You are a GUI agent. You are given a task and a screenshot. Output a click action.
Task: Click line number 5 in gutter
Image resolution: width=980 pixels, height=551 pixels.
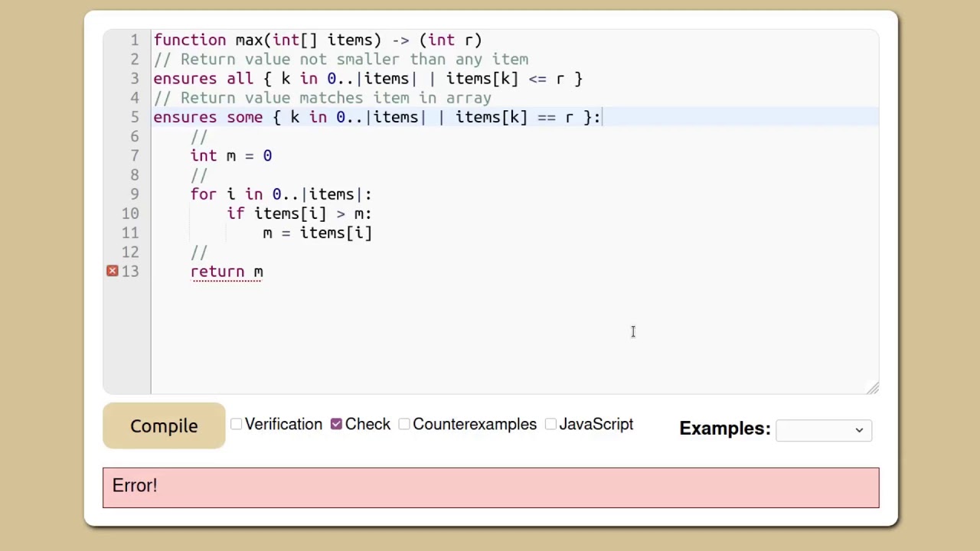pyautogui.click(x=135, y=117)
